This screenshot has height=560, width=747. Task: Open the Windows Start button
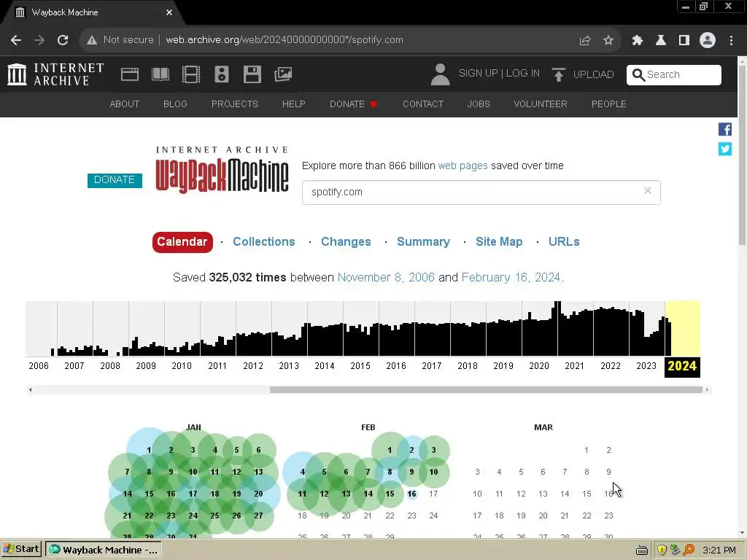pyautogui.click(x=21, y=549)
